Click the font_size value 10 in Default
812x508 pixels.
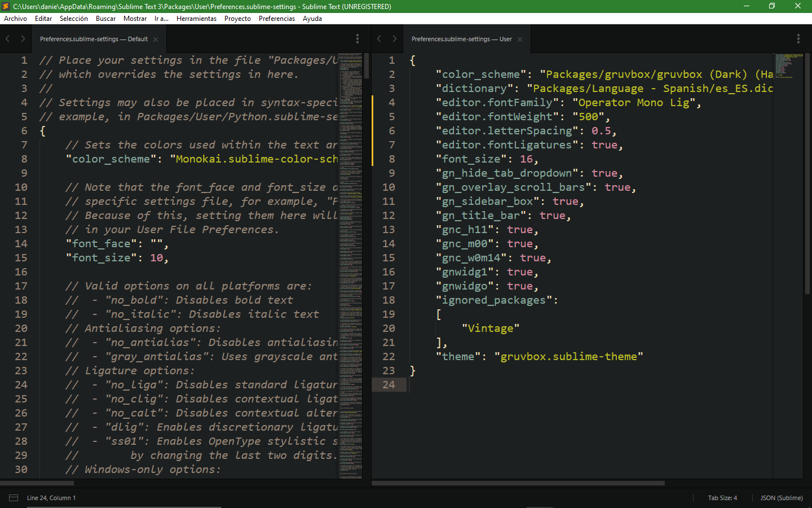pyautogui.click(x=156, y=258)
